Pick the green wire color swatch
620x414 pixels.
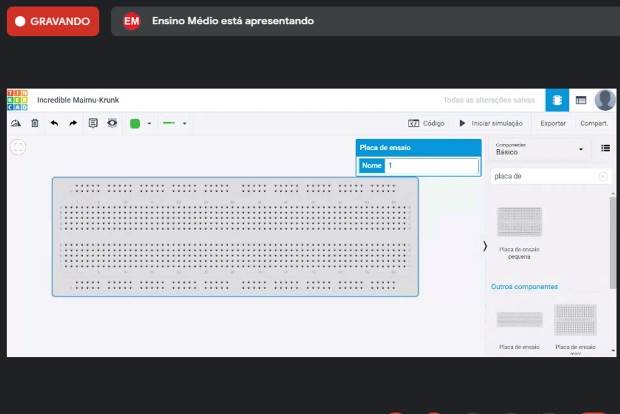pos(135,124)
